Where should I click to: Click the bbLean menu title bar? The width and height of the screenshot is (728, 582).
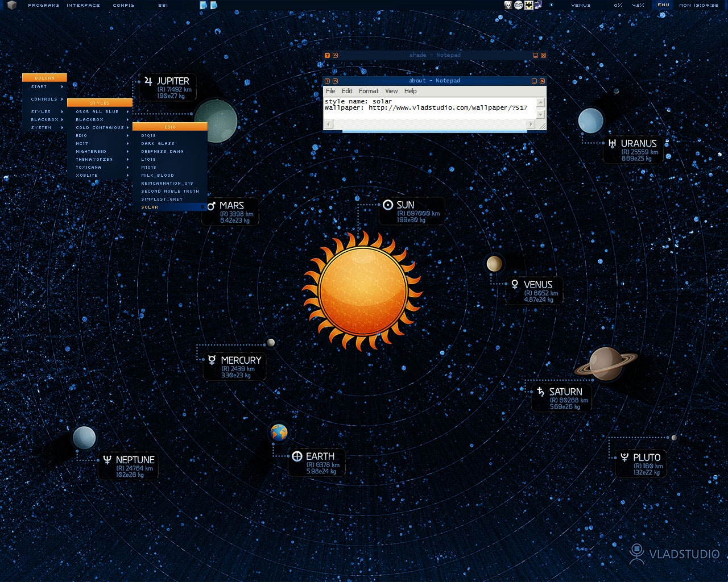[x=44, y=78]
